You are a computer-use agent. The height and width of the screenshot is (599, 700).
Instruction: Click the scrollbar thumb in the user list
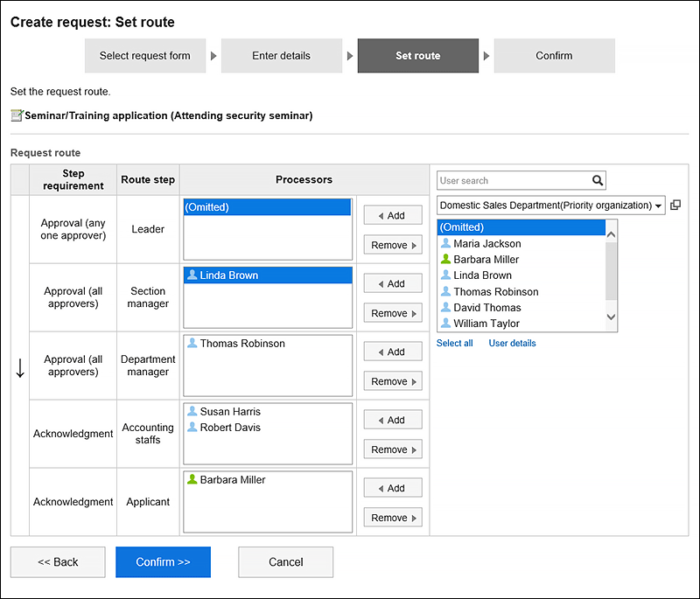[x=611, y=271]
